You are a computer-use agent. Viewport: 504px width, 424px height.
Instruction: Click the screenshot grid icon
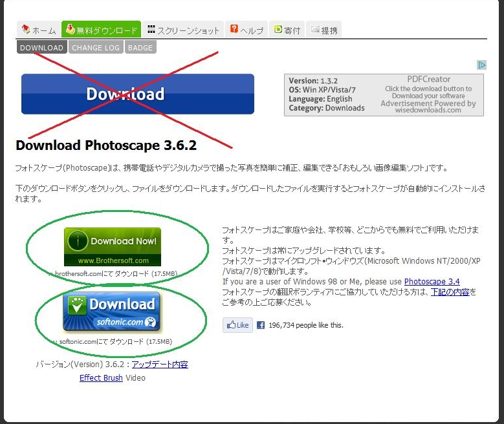click(151, 29)
